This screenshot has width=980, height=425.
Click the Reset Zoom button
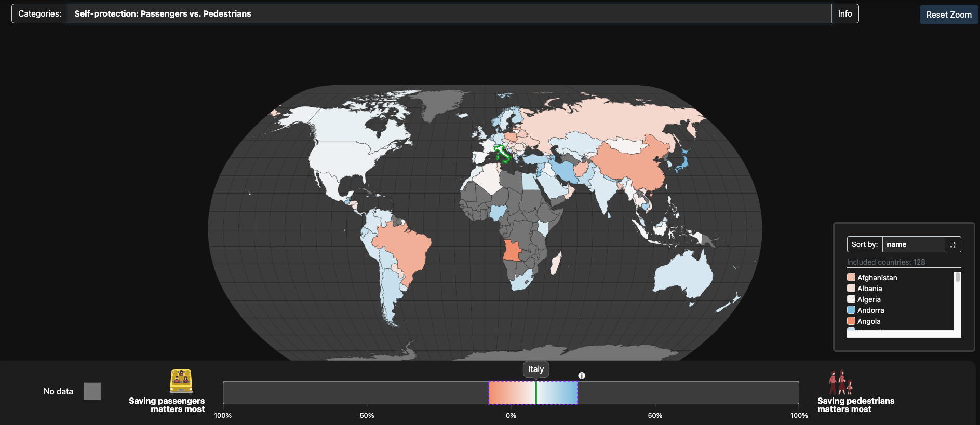(x=948, y=15)
